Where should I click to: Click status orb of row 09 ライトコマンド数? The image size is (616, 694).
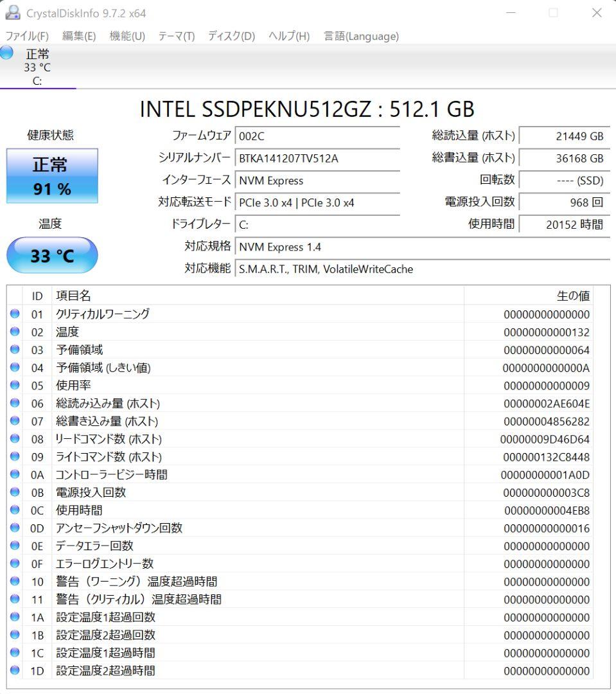click(x=15, y=456)
